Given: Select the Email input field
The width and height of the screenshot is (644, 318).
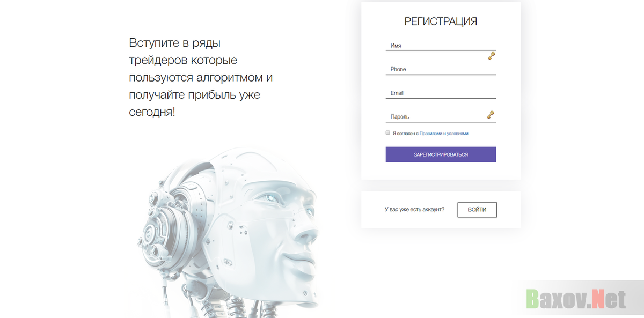Looking at the screenshot, I should click(x=441, y=93).
